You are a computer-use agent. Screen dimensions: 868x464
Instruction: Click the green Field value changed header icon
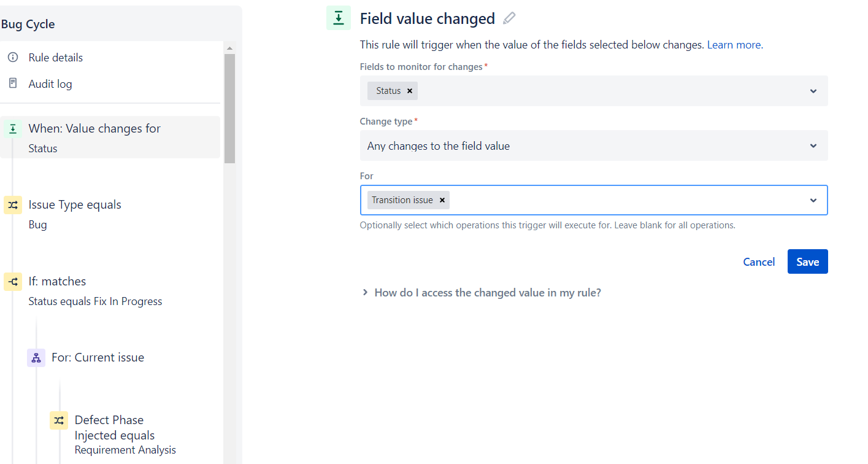(338, 18)
